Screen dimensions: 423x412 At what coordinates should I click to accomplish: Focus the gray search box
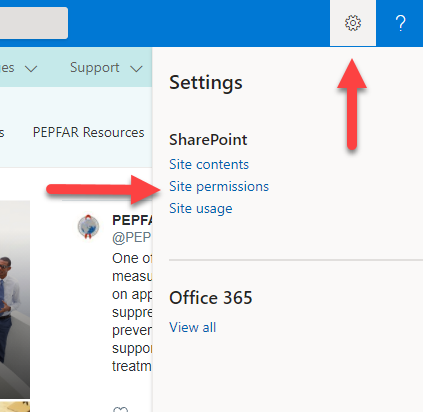click(x=34, y=23)
